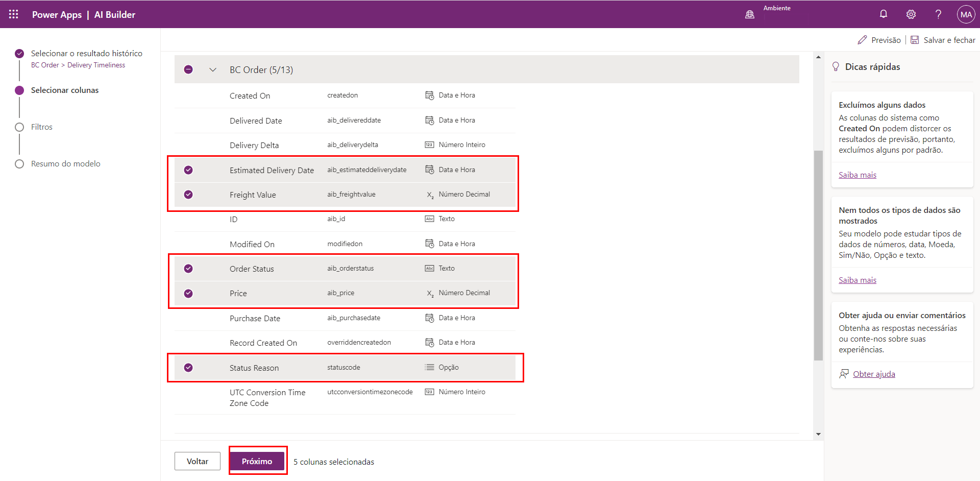Select the Modified On row
Viewport: 980px width, 481px height.
point(345,244)
